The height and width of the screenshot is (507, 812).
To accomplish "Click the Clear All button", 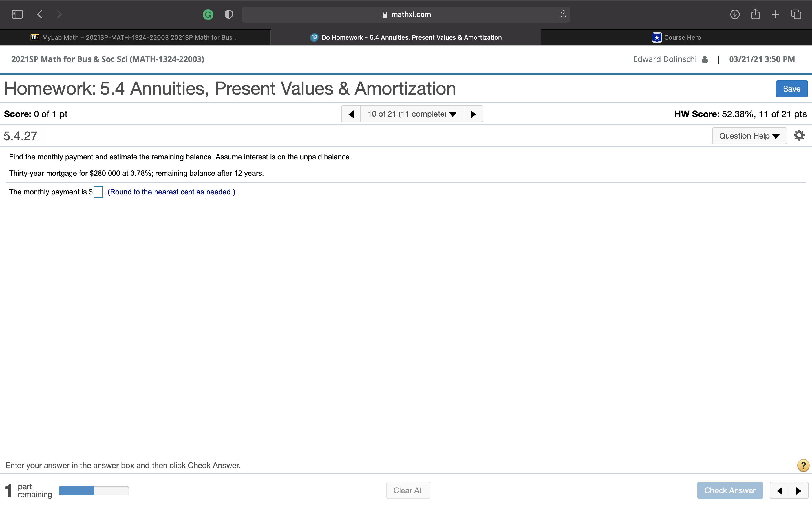I will pos(408,490).
